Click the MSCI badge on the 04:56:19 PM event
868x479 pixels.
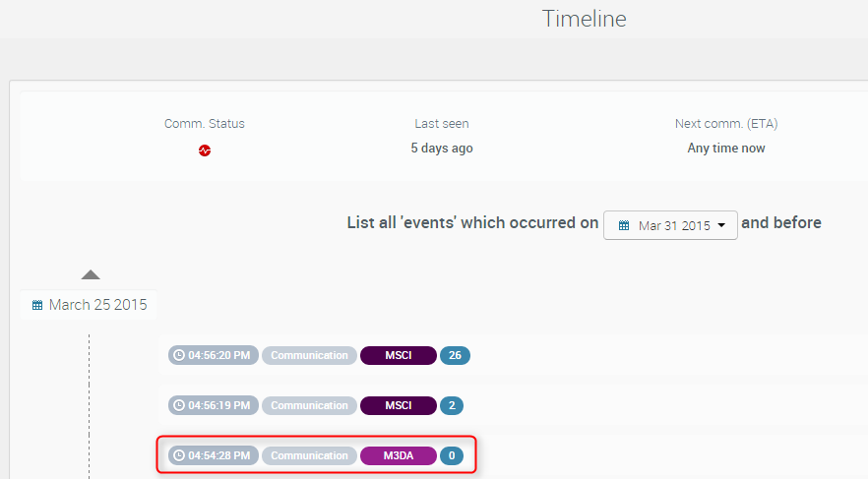click(x=398, y=405)
